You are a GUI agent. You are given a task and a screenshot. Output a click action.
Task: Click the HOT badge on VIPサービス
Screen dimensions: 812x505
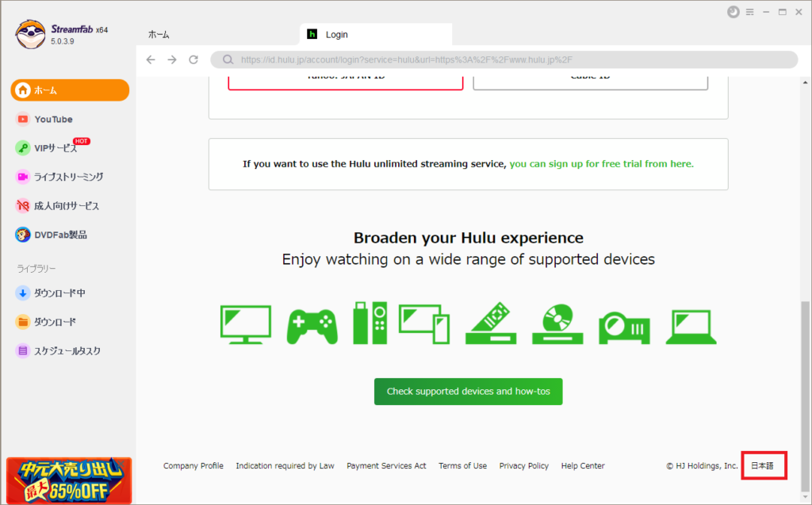(x=82, y=141)
